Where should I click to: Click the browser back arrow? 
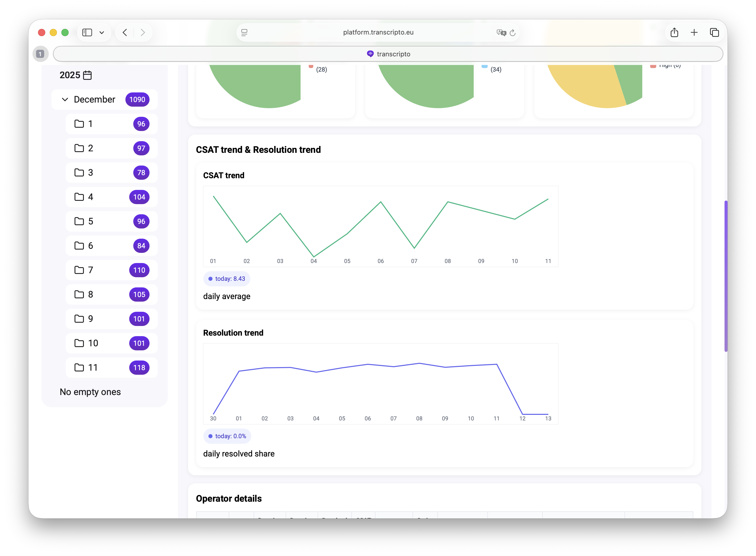125,32
